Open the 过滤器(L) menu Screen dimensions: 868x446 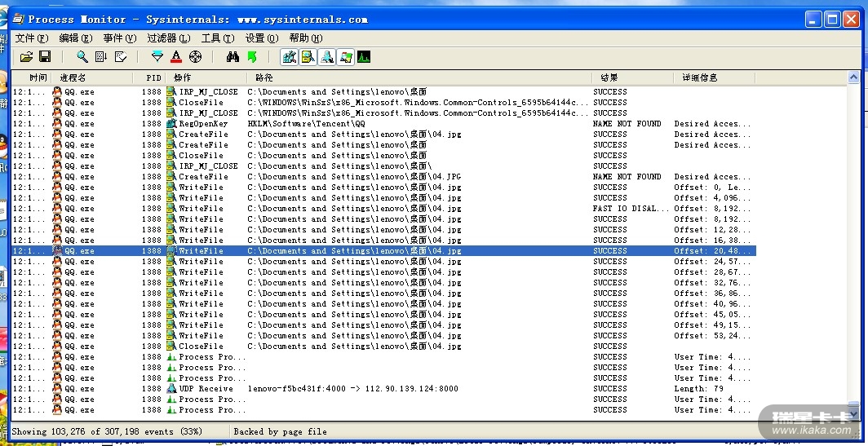[x=168, y=38]
